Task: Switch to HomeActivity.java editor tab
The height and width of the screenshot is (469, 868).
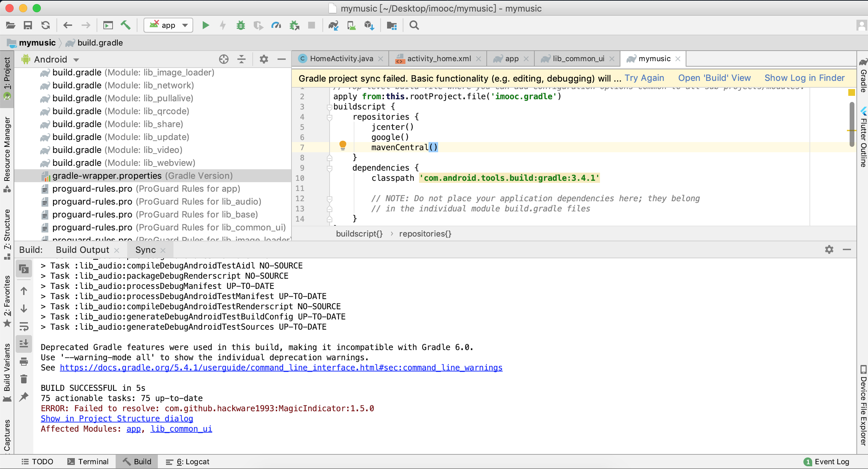Action: tap(341, 59)
